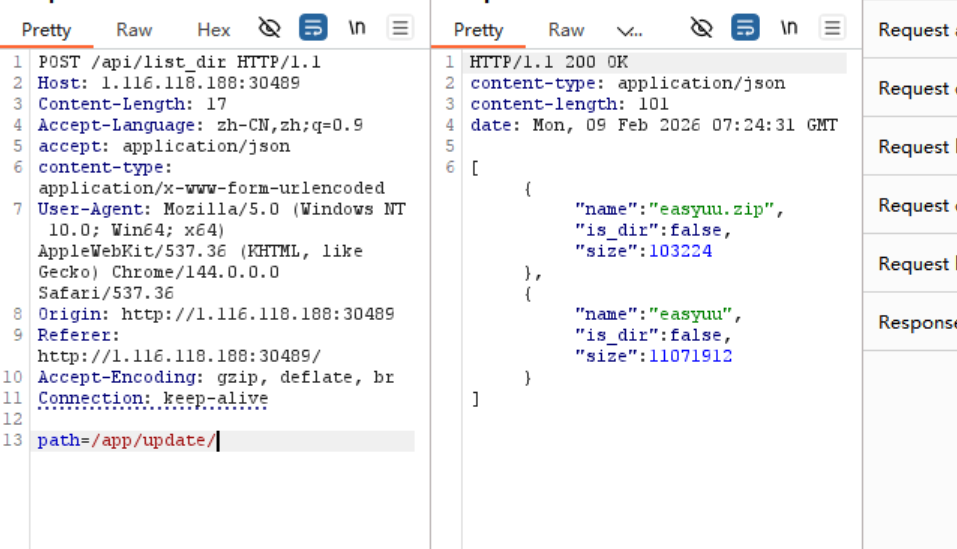Toggle word wrap in request panel
This screenshot has width=957, height=549.
tap(313, 28)
